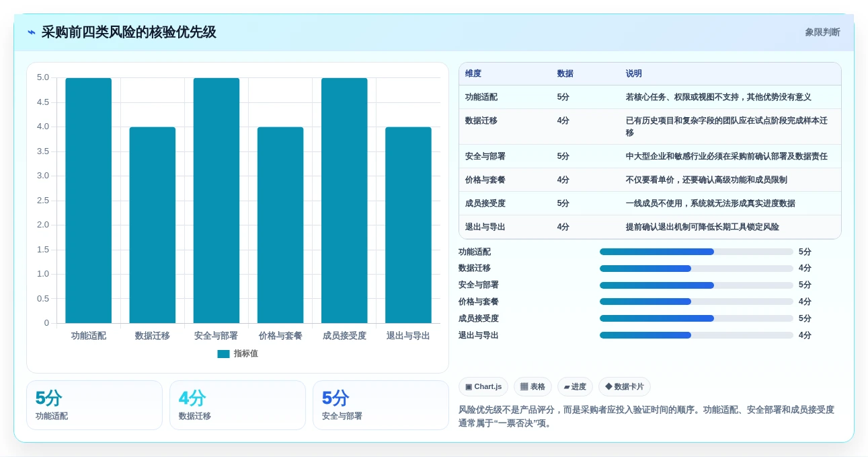
Task: Click the 象限判断 label in header
Action: (x=822, y=32)
